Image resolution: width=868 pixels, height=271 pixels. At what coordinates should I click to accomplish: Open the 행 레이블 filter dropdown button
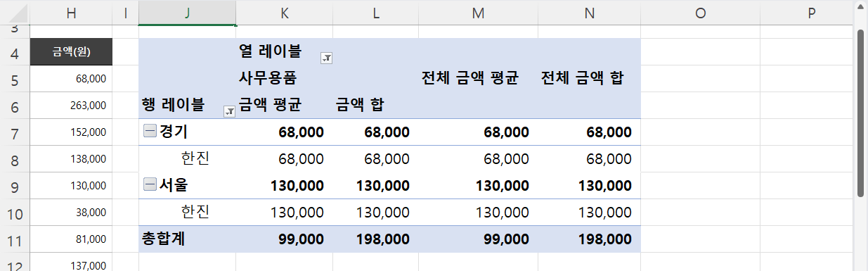click(229, 111)
